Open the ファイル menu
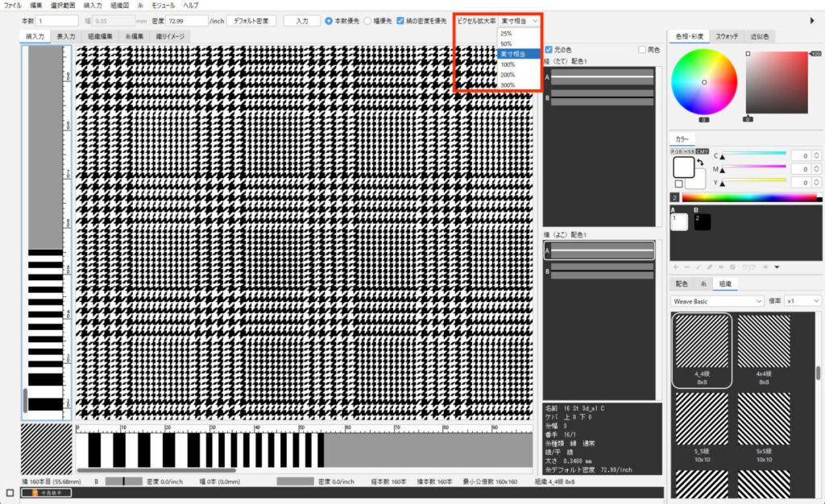The image size is (825, 504). click(13, 6)
